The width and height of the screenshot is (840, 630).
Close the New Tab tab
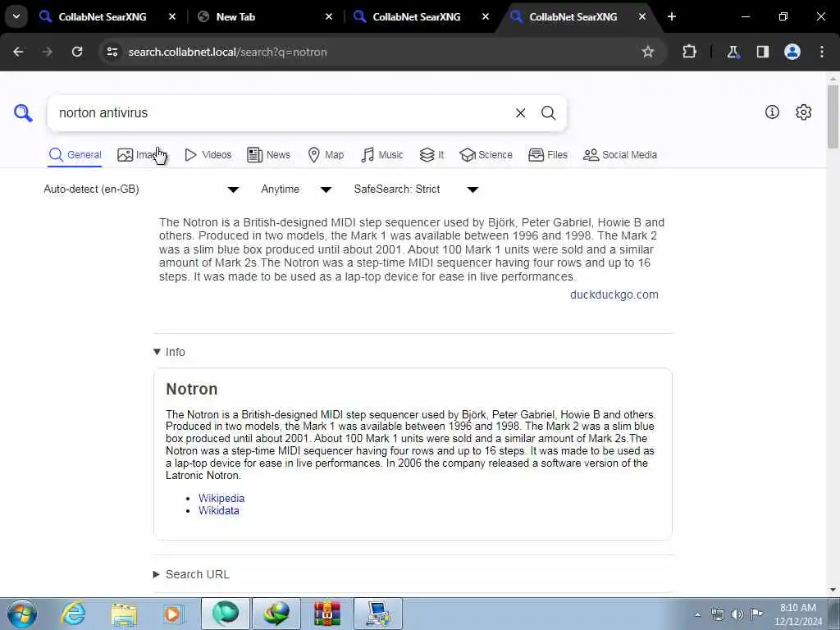coord(329,16)
